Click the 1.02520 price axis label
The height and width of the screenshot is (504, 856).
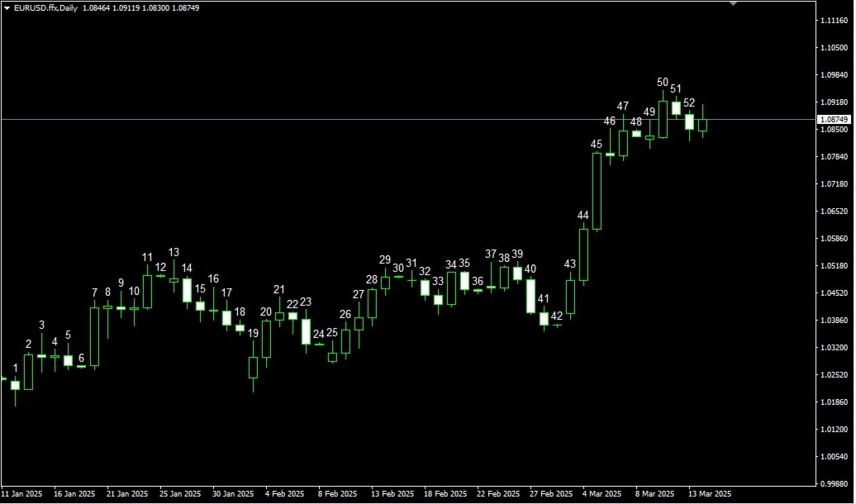pos(835,375)
